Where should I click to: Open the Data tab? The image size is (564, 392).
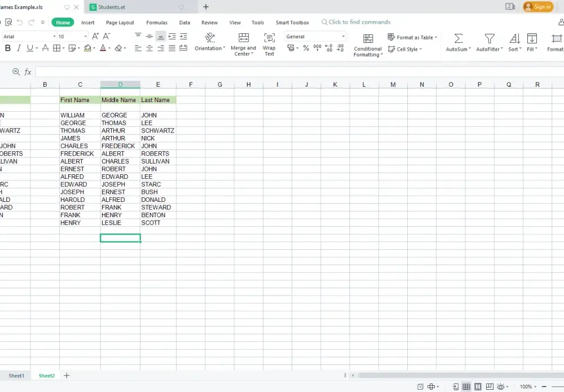[x=184, y=23]
